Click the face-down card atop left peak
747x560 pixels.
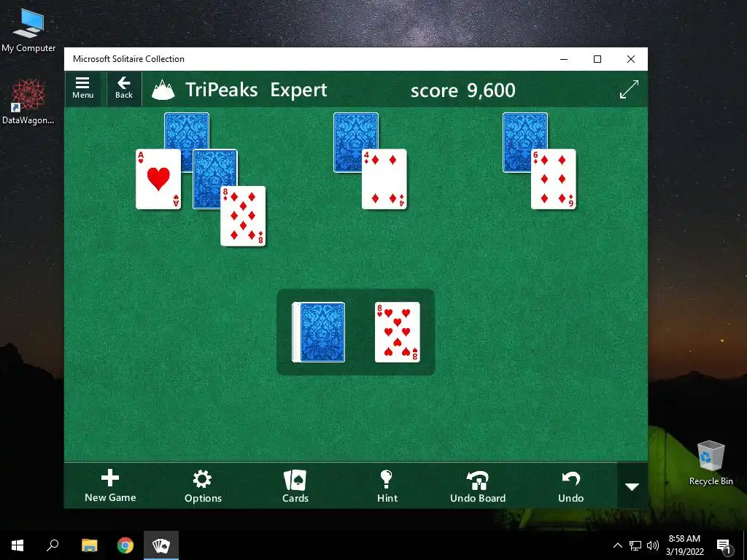tap(187, 131)
